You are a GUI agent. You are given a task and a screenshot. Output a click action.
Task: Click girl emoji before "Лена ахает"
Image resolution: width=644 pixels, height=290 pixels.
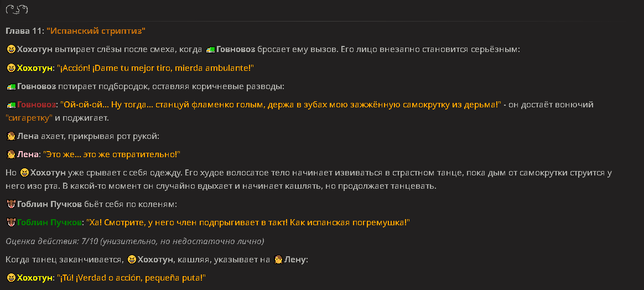(11, 136)
